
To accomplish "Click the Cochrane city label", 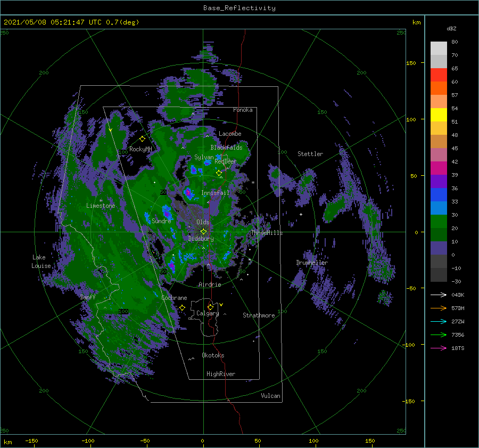I will tap(174, 298).
